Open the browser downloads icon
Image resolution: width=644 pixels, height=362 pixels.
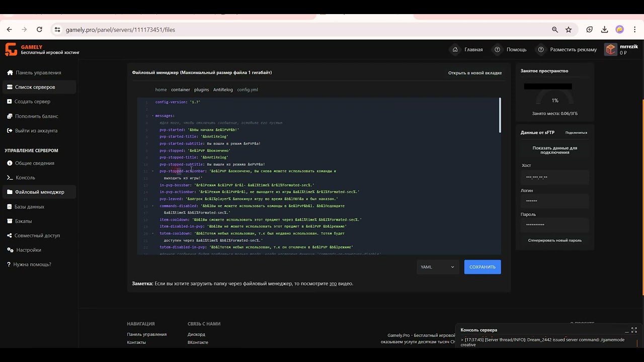click(605, 30)
